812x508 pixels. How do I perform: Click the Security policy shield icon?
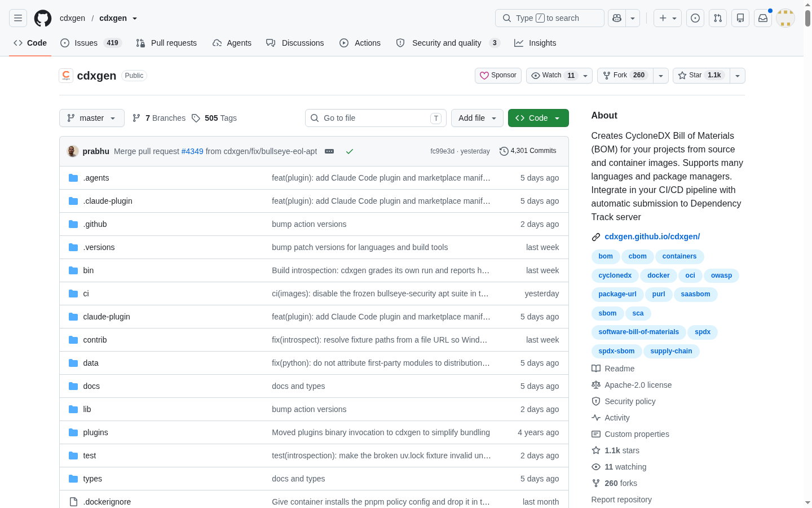click(596, 401)
